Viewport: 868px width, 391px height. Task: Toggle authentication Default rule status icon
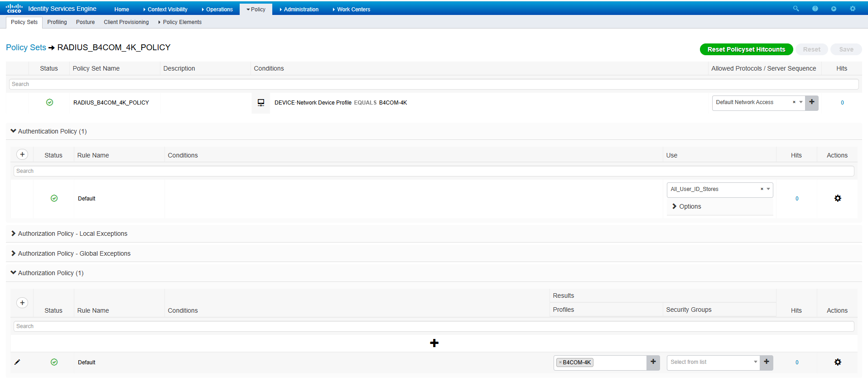point(54,198)
